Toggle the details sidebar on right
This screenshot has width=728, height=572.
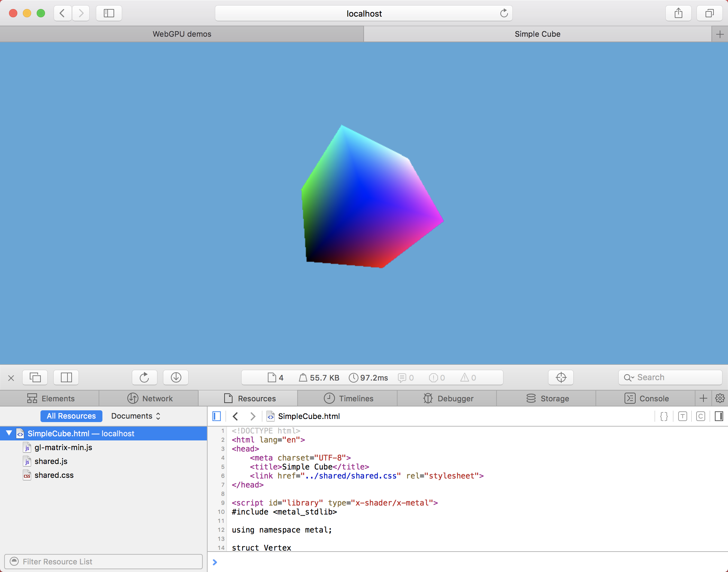point(719,416)
